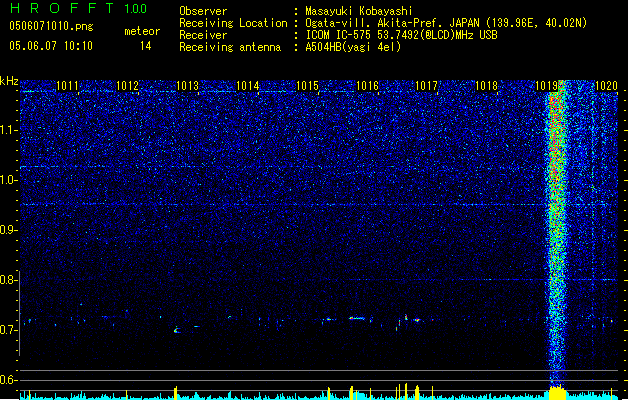
Task: Click the meteor count value 14
Action: click(x=146, y=46)
